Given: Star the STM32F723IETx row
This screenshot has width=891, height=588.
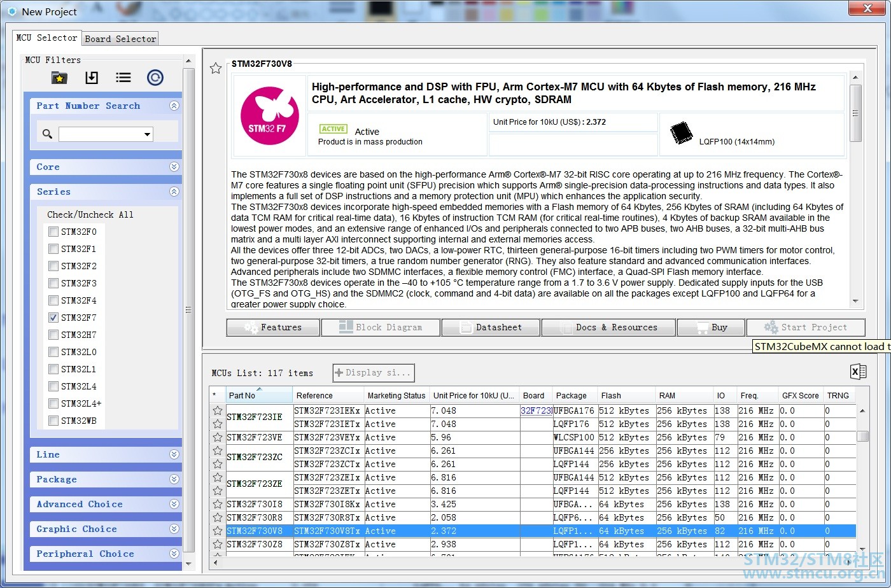Looking at the screenshot, I should (218, 424).
